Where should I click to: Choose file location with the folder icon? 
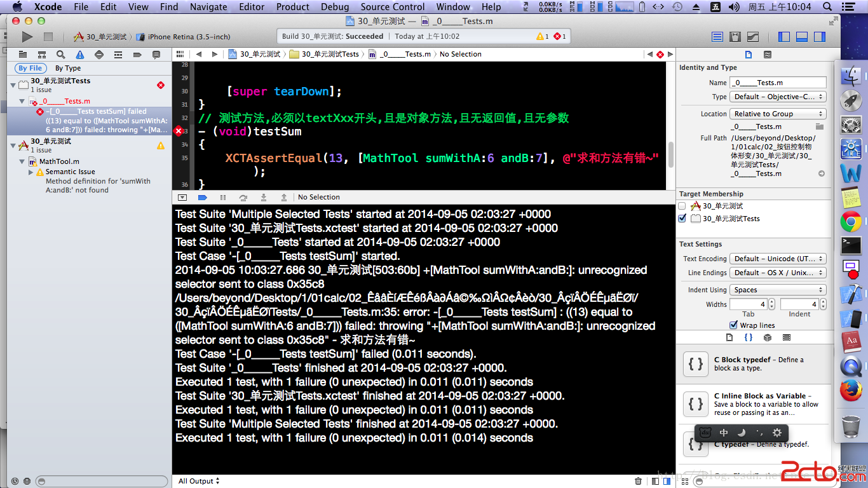point(820,126)
